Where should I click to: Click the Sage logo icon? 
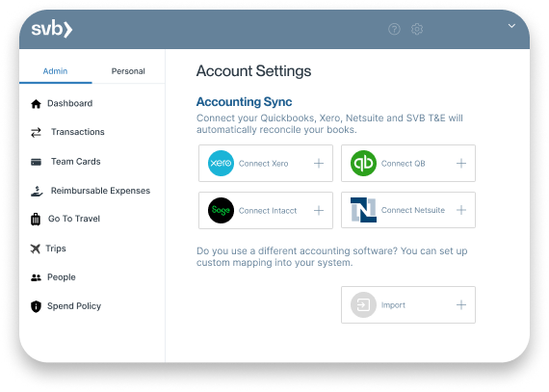221,210
